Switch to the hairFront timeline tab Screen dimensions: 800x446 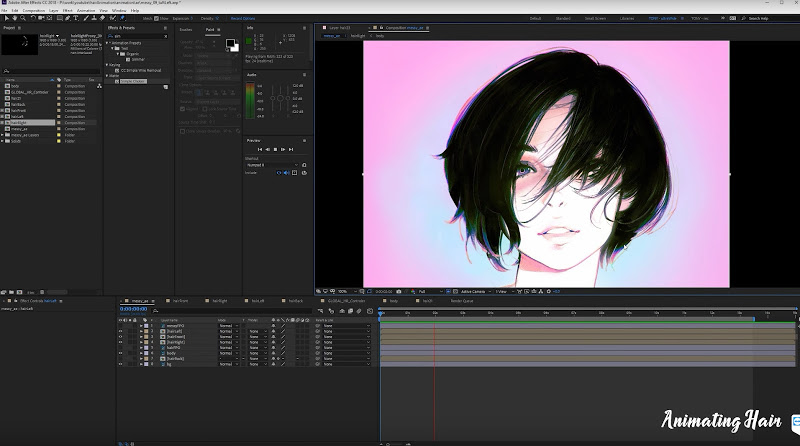click(x=180, y=301)
